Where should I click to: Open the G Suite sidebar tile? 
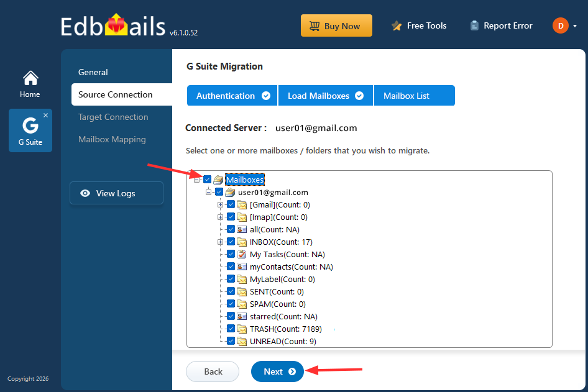coord(30,130)
